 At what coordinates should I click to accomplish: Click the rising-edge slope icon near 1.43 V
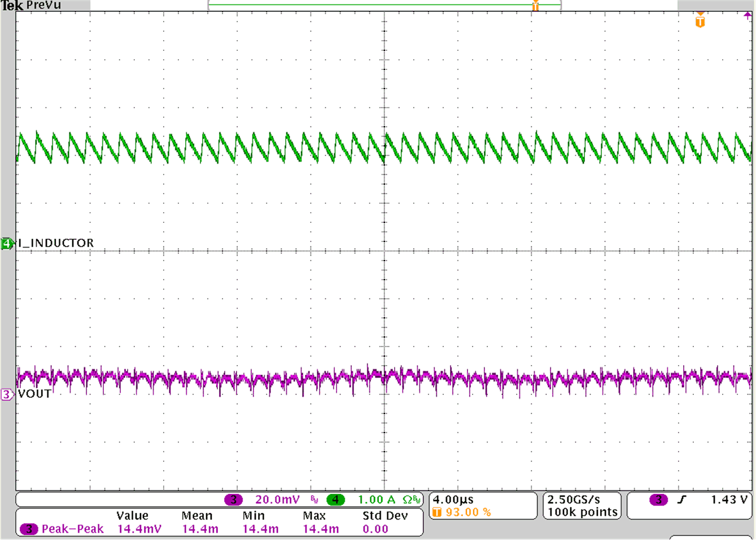[683, 499]
